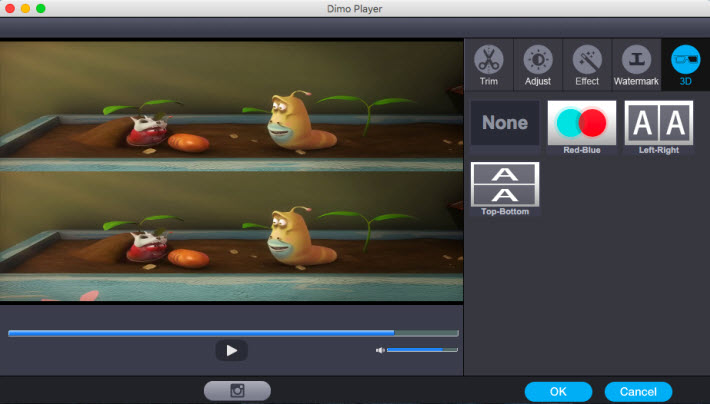Open the Effect magic wand tool
The height and width of the screenshot is (404, 710).
tap(587, 65)
